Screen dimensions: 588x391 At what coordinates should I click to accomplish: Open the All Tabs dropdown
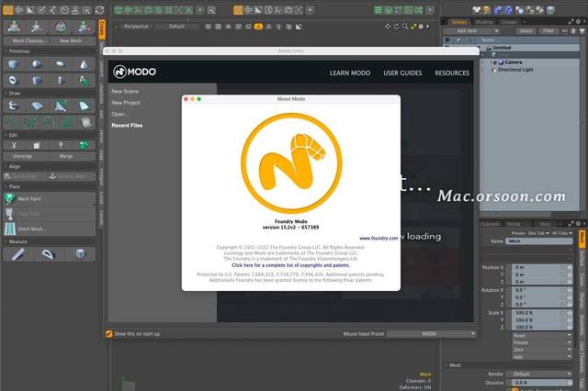[562, 233]
